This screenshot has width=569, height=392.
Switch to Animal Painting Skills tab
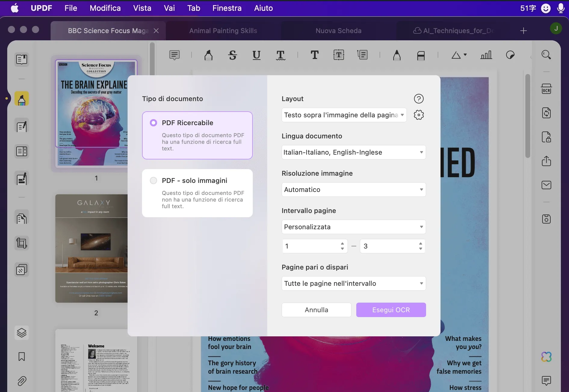tap(223, 31)
